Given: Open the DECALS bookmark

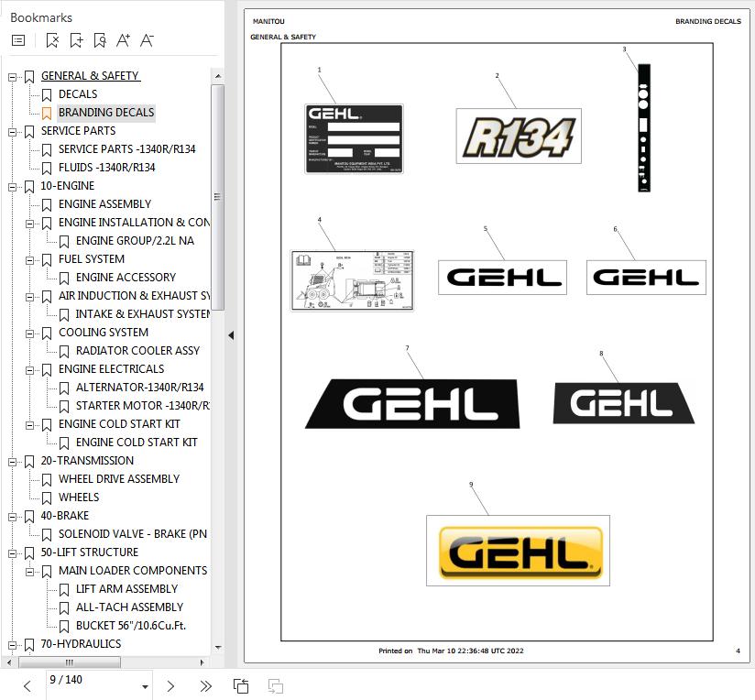Looking at the screenshot, I should [78, 93].
